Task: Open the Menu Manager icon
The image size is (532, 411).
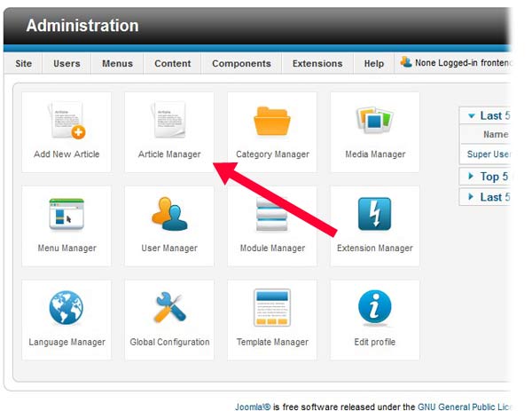Action: [66, 214]
